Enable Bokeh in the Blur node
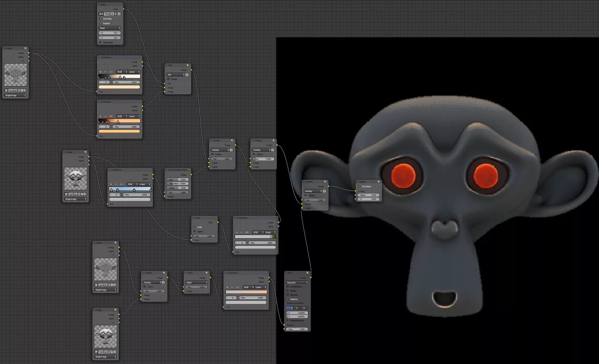 288,291
